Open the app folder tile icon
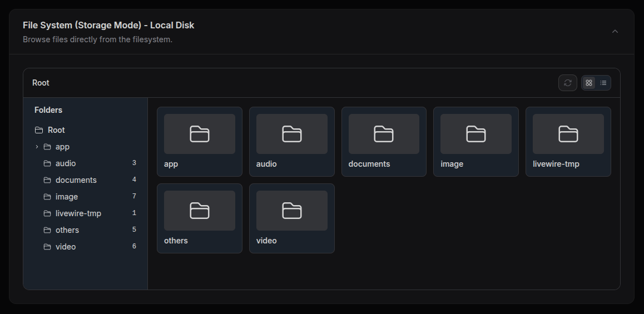Viewport: 644px width, 314px height. click(199, 134)
